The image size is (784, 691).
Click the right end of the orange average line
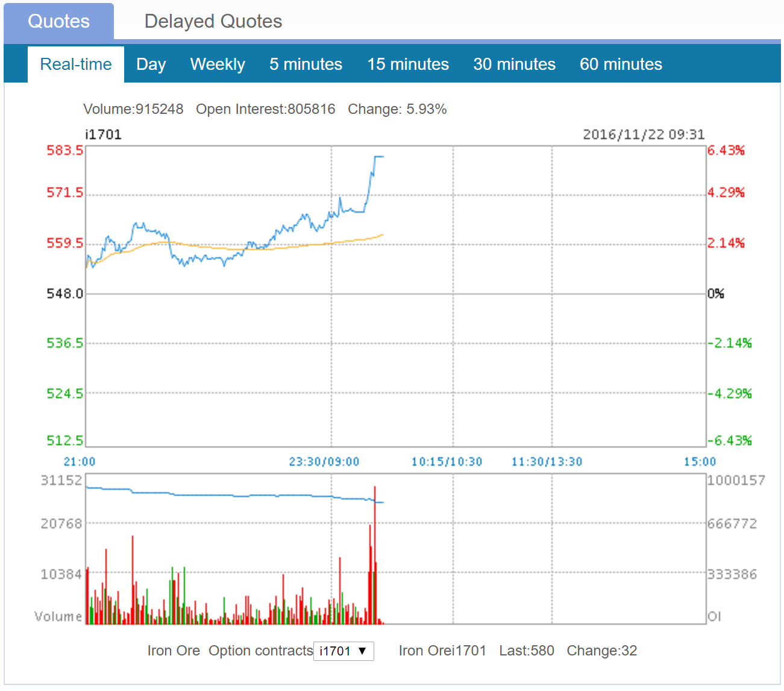coord(382,235)
